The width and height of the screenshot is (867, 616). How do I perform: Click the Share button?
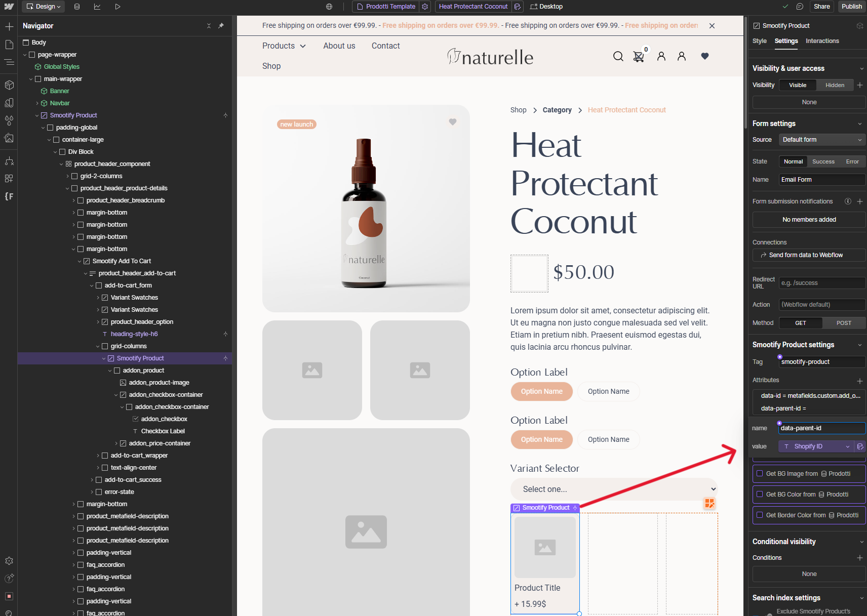821,7
